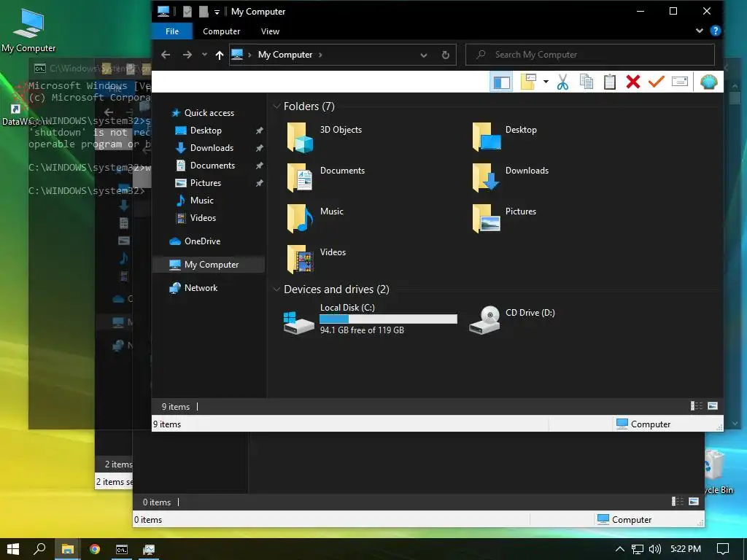747x560 pixels.
Task: Go up one level with Up arrow
Action: (x=219, y=55)
